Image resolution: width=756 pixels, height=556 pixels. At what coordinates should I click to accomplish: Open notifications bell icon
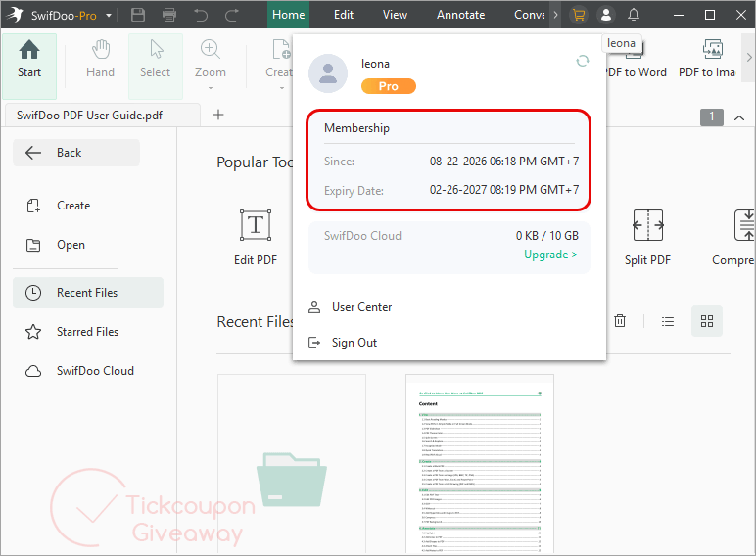[x=634, y=15]
